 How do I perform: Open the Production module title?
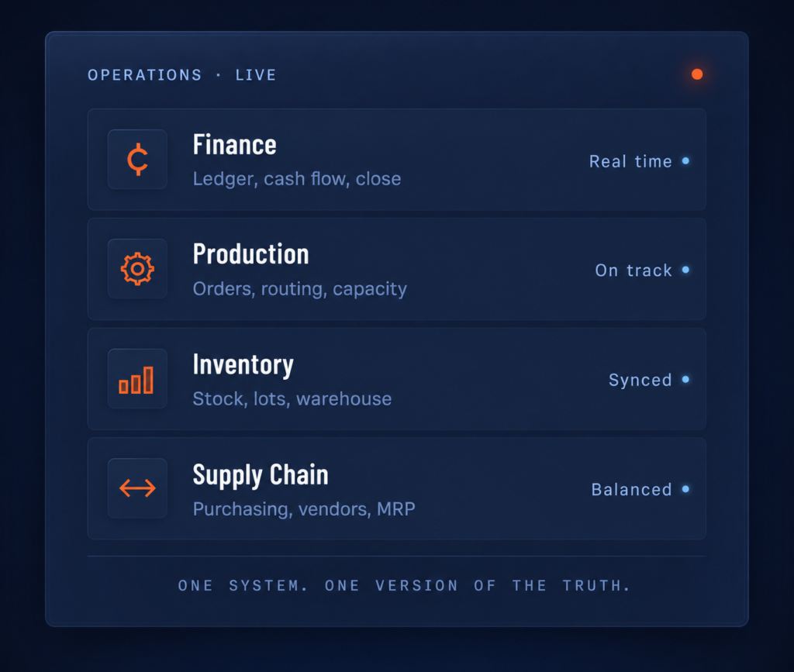tap(250, 254)
